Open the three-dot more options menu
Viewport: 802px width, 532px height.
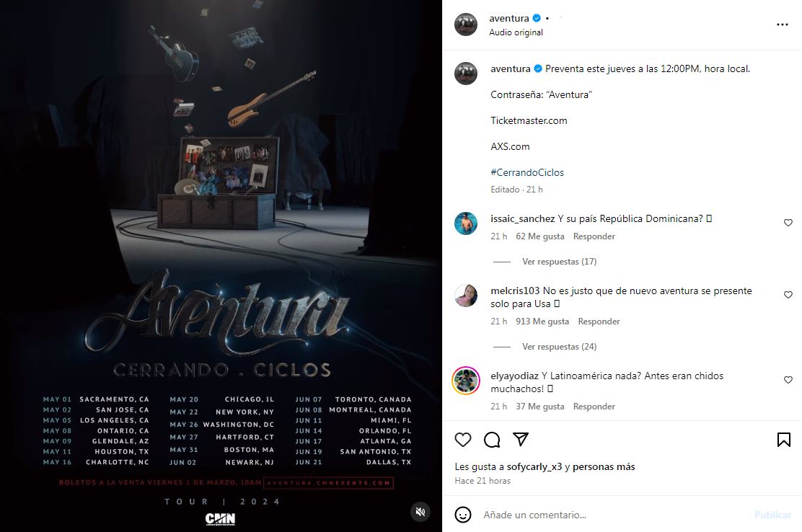click(782, 25)
